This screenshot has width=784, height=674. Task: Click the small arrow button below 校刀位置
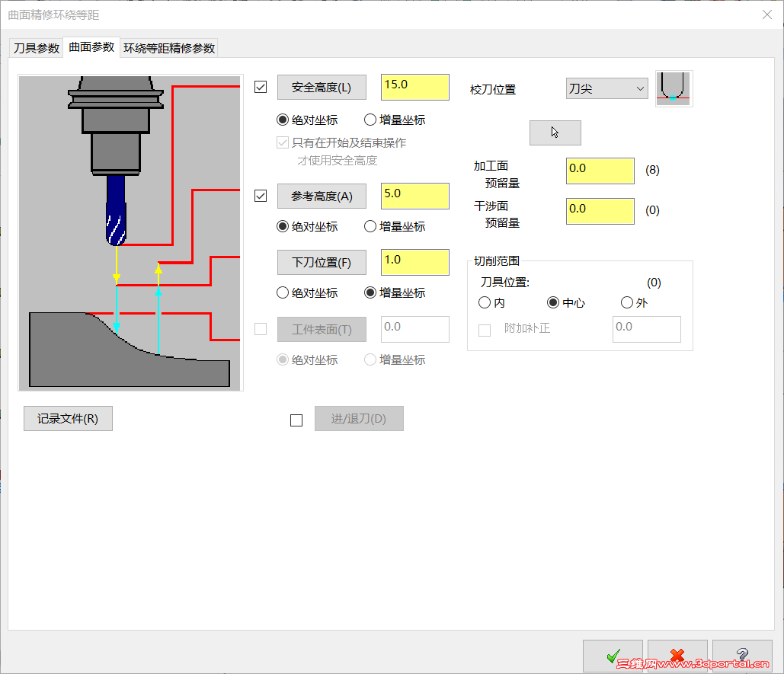555,133
